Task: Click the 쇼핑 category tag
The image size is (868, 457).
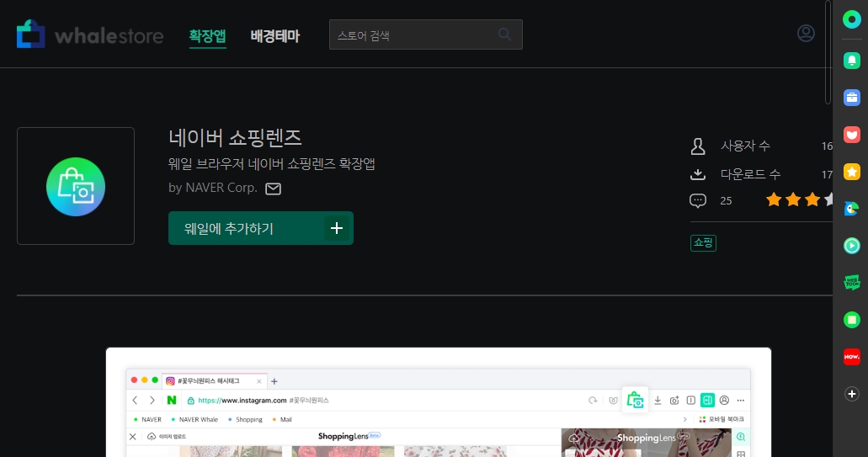Action: 703,243
